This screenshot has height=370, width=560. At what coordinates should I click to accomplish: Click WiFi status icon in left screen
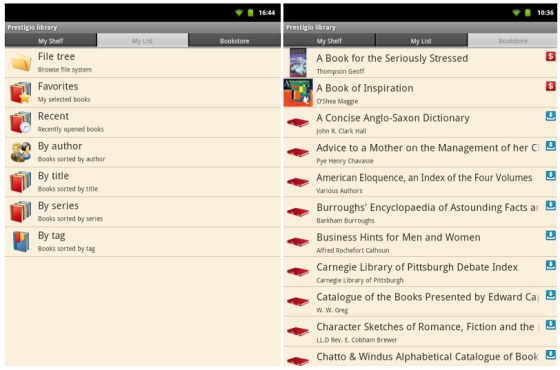click(x=239, y=13)
